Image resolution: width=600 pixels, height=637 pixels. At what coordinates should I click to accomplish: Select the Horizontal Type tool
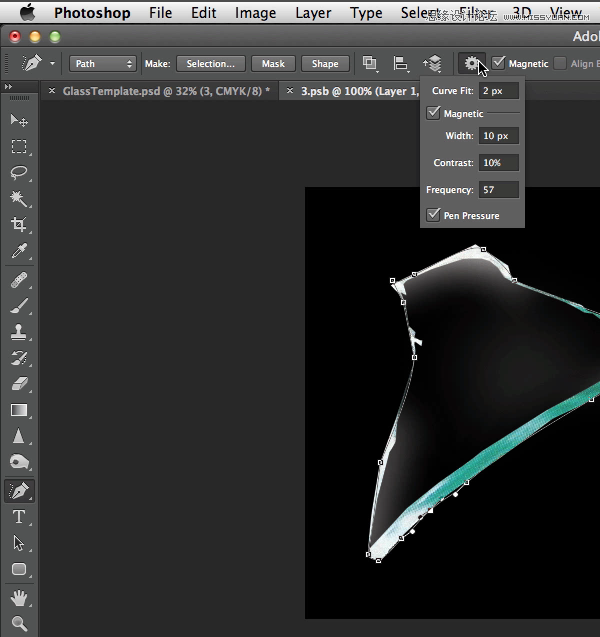(18, 516)
